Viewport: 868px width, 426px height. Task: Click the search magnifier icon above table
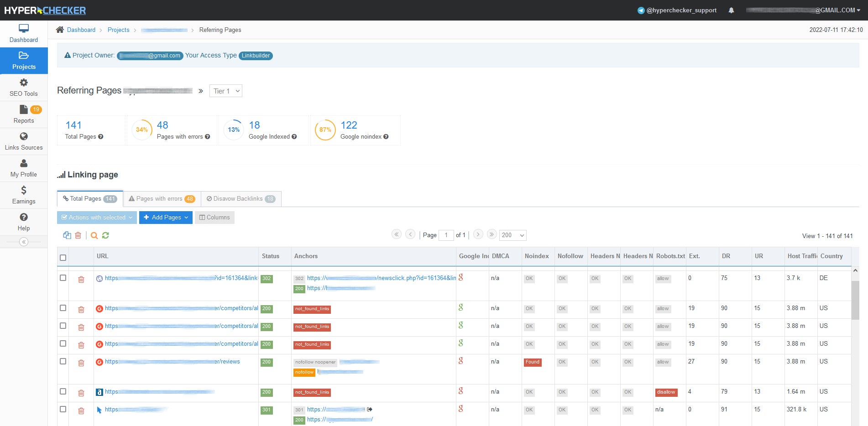(x=94, y=235)
